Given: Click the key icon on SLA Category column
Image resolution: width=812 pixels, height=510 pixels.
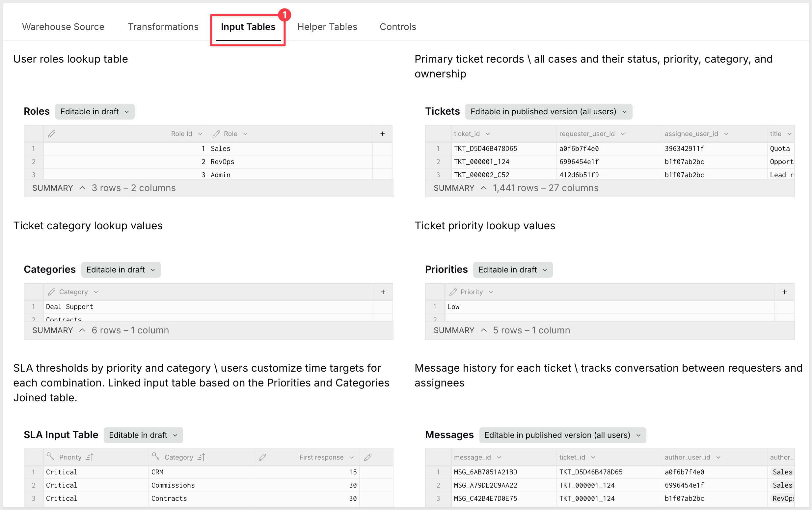Looking at the screenshot, I should (155, 457).
